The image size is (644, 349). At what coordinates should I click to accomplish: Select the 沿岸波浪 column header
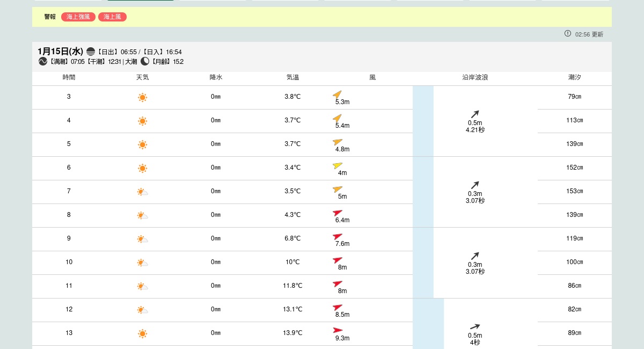coord(475,77)
